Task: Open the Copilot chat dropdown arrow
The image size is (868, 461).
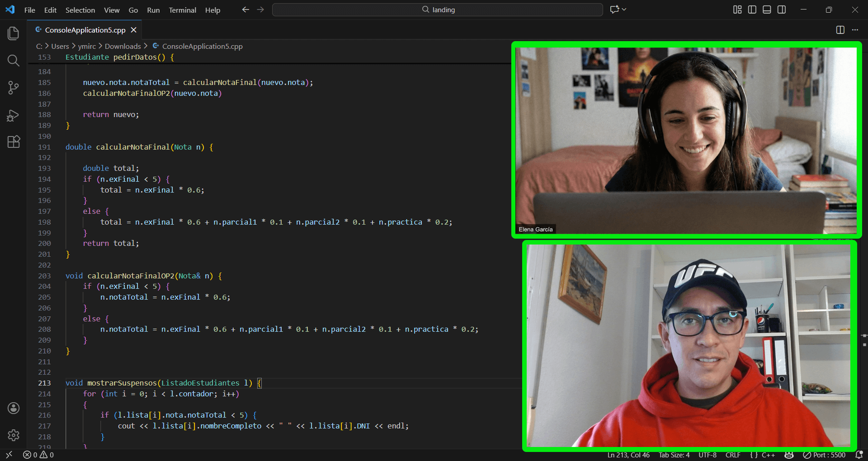Action: click(x=624, y=9)
